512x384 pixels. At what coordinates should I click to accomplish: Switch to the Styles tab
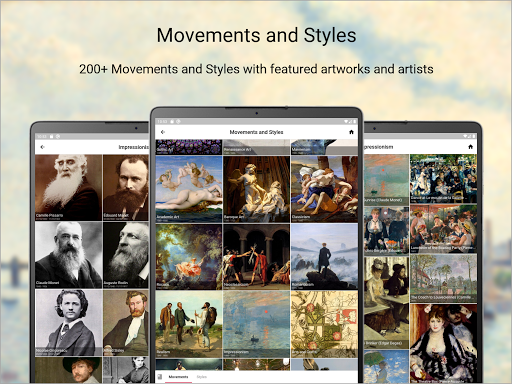coord(201,377)
